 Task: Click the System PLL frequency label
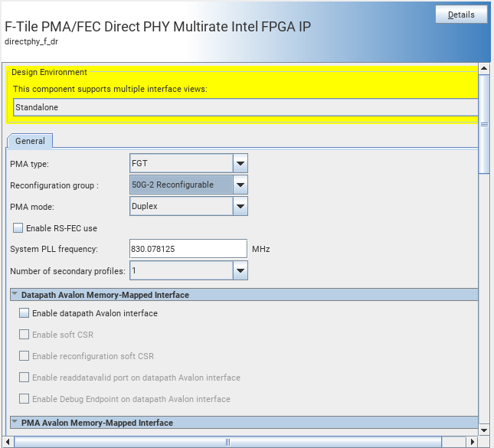(54, 249)
